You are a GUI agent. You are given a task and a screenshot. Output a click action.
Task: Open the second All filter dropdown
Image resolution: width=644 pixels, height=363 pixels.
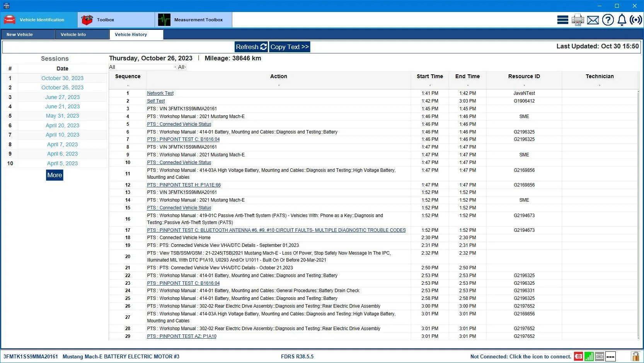(182, 67)
